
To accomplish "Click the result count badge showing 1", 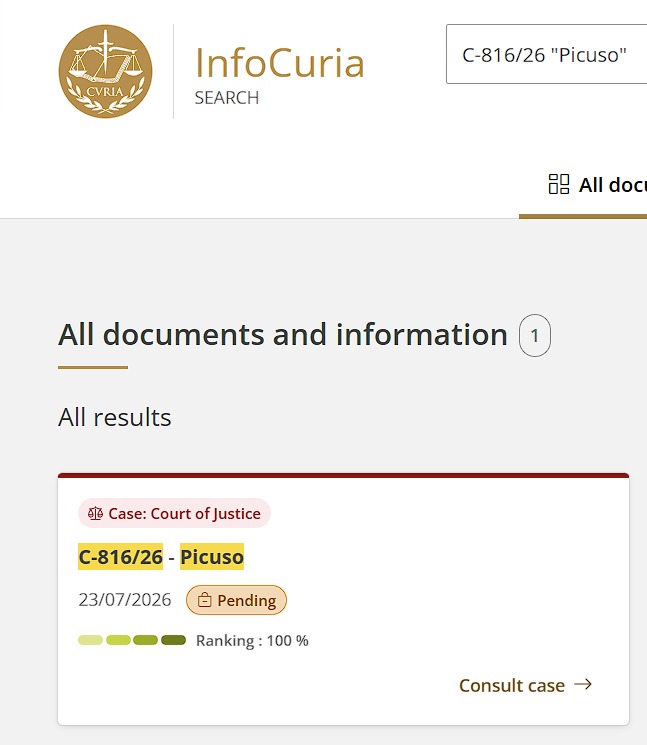I will pyautogui.click(x=535, y=335).
